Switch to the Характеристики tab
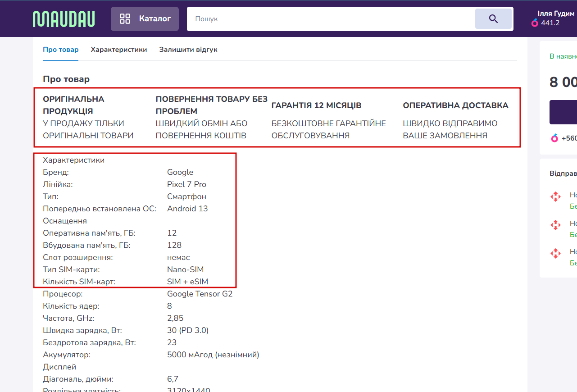Image resolution: width=577 pixels, height=392 pixels. click(119, 50)
